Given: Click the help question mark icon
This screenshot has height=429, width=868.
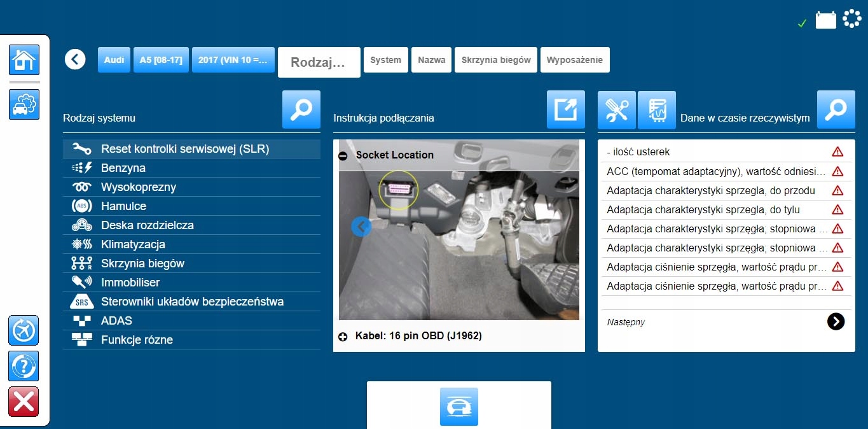Looking at the screenshot, I should point(24,366).
